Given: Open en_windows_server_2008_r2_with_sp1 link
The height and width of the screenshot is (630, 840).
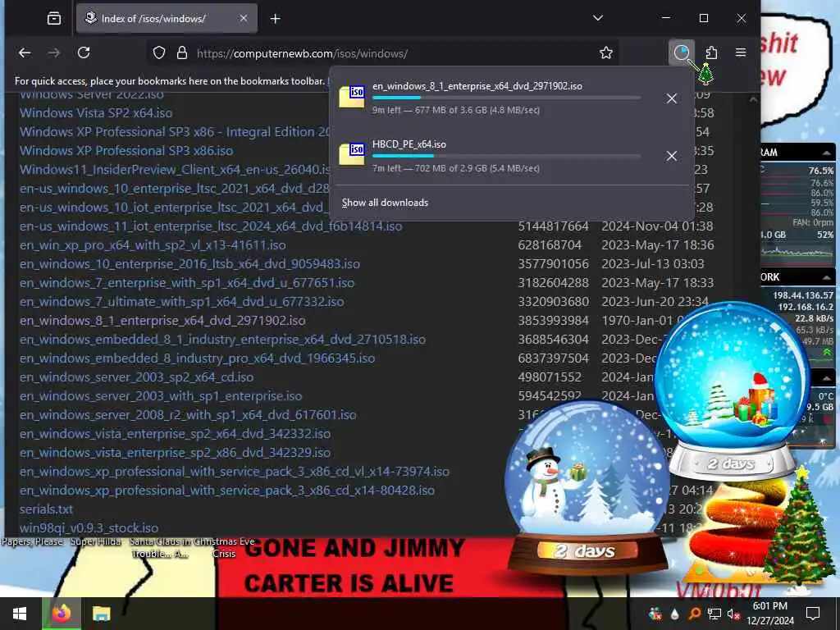Looking at the screenshot, I should coord(188,414).
